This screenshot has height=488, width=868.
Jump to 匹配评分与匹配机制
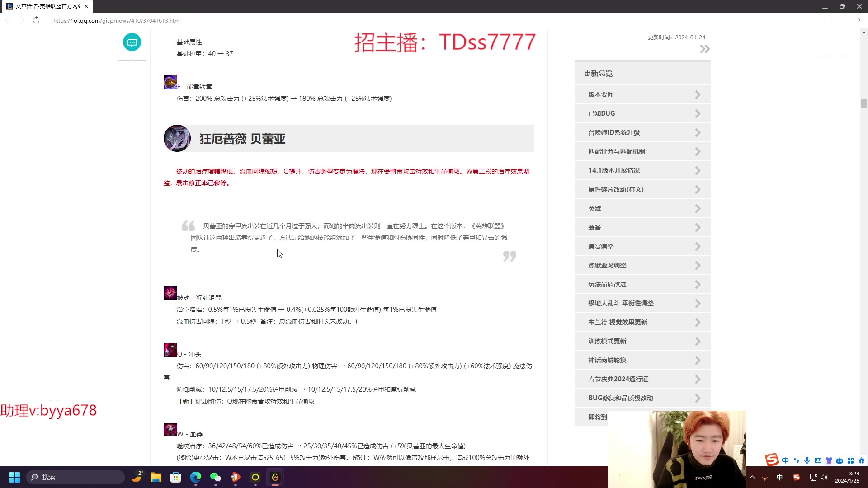pyautogui.click(x=642, y=151)
